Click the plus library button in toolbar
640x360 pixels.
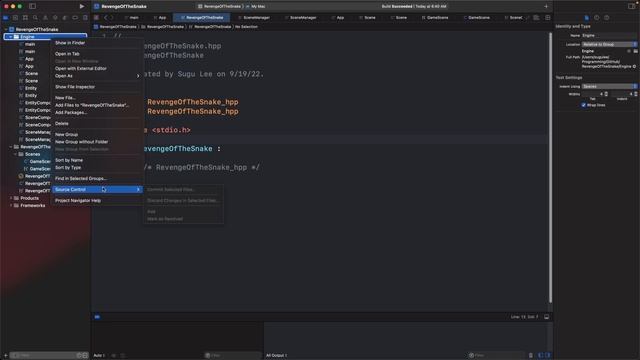(546, 6)
